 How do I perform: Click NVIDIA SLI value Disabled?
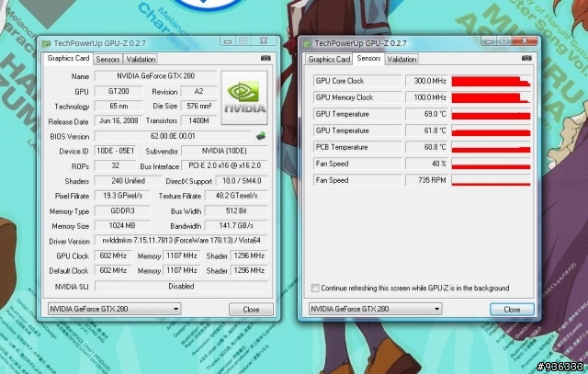[x=182, y=286]
